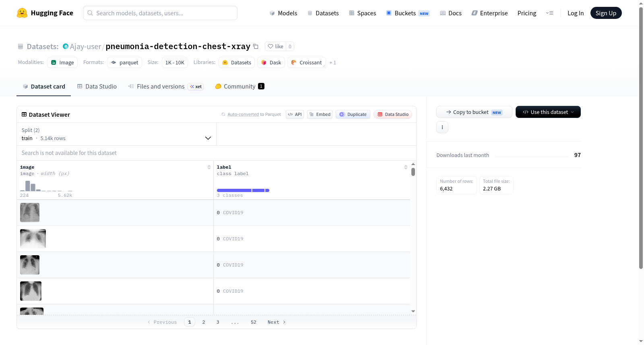Switch to the Community tab
The image size is (644, 345).
tap(239, 87)
